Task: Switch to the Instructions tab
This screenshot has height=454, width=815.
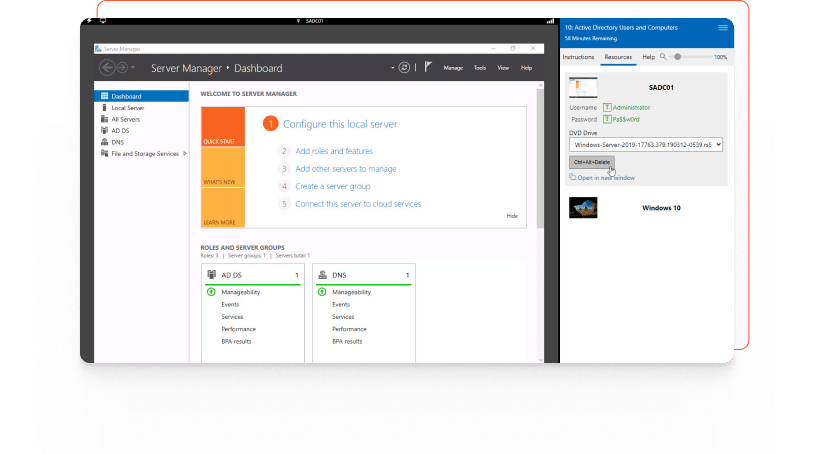Action: point(578,57)
